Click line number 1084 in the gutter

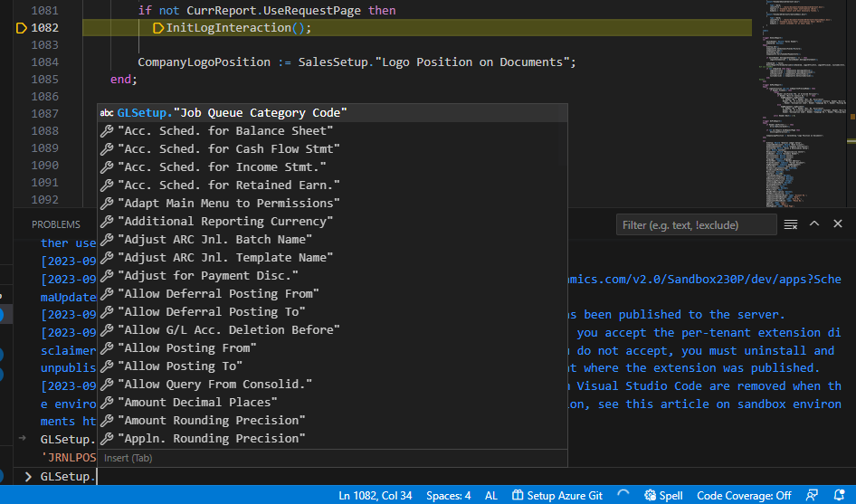(x=44, y=62)
